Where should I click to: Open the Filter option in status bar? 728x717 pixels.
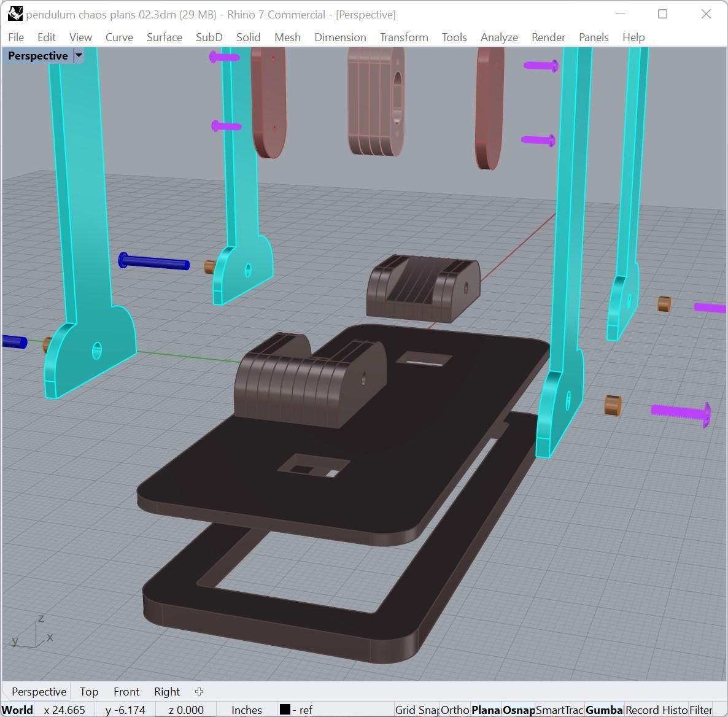[700, 710]
